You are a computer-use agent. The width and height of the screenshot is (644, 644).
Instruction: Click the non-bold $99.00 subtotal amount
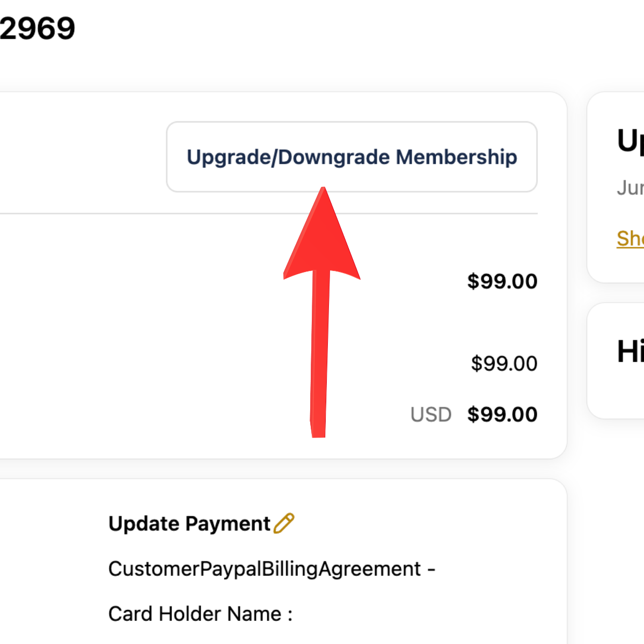(504, 363)
